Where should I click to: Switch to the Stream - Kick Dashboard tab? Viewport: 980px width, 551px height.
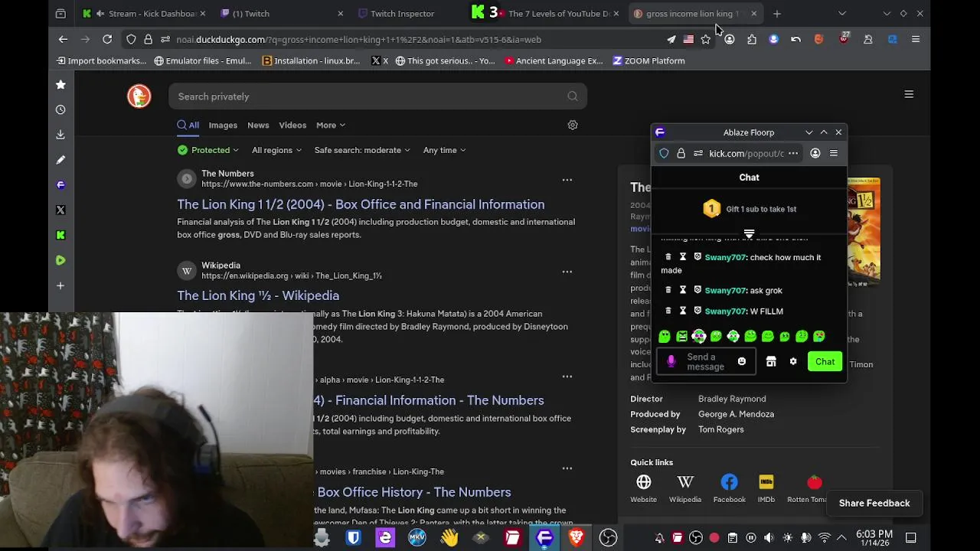[x=144, y=13]
